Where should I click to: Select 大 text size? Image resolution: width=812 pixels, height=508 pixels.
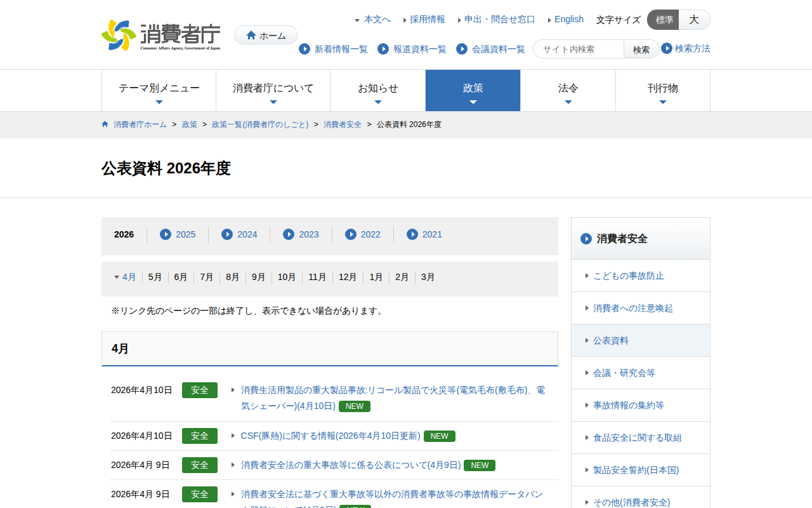point(695,20)
